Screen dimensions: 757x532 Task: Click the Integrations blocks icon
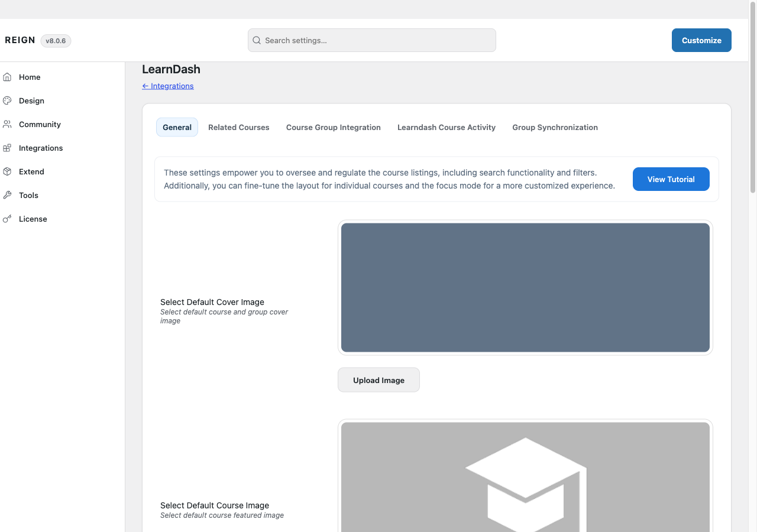7,148
